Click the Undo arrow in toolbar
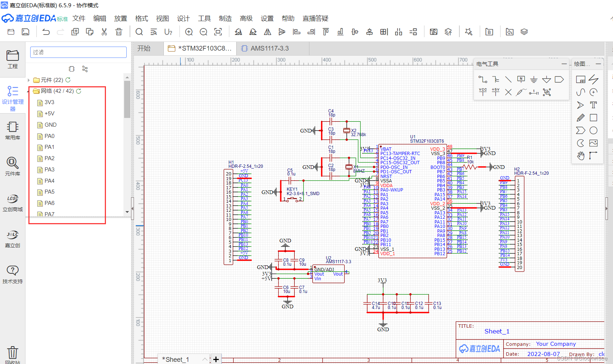 [x=46, y=32]
